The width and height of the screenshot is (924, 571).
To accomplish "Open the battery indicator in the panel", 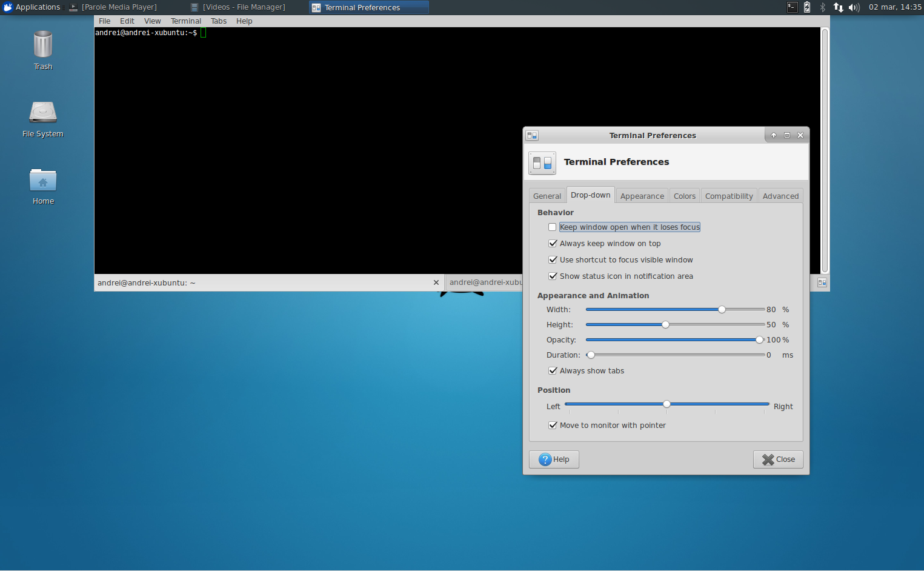I will click(x=807, y=7).
